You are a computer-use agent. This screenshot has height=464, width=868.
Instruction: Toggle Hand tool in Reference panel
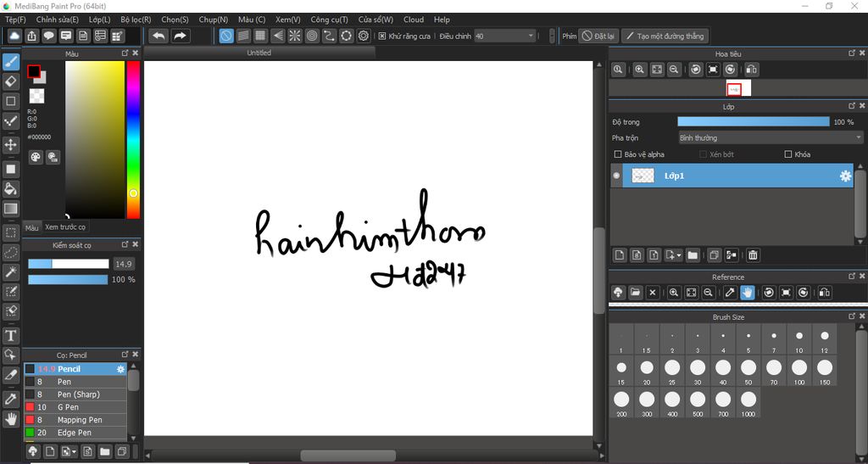click(x=748, y=293)
